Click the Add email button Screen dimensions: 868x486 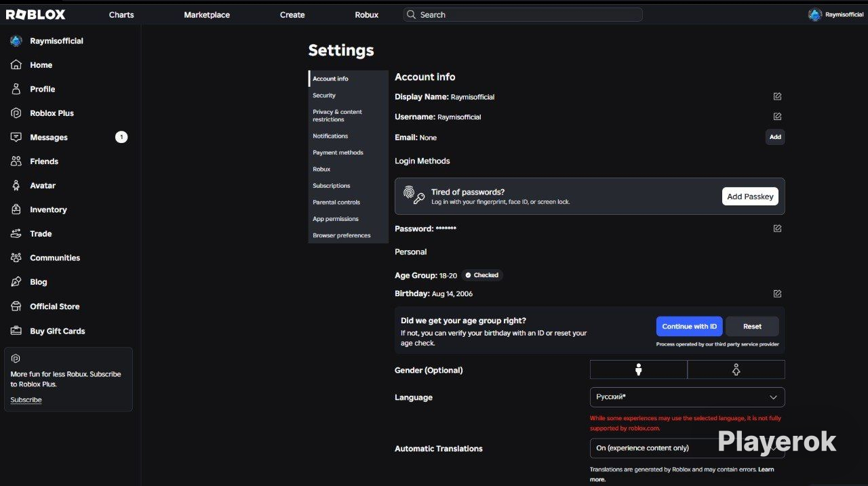tap(775, 137)
